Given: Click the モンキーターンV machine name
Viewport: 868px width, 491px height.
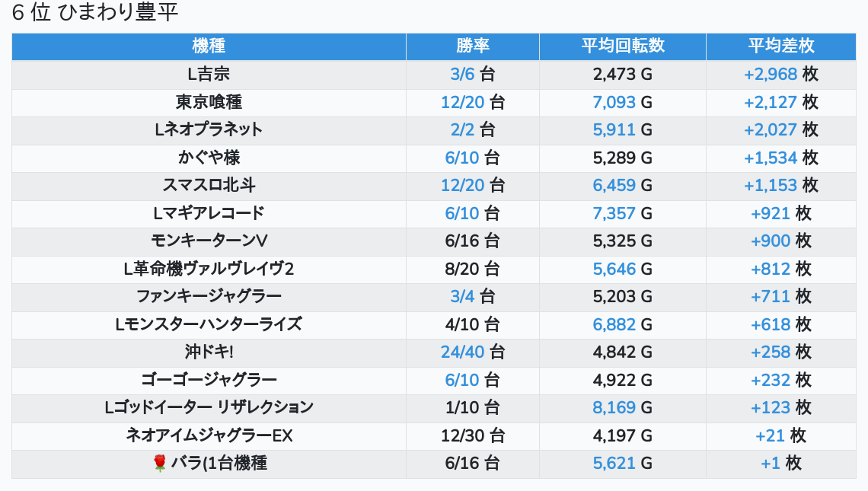Looking at the screenshot, I should tap(209, 241).
